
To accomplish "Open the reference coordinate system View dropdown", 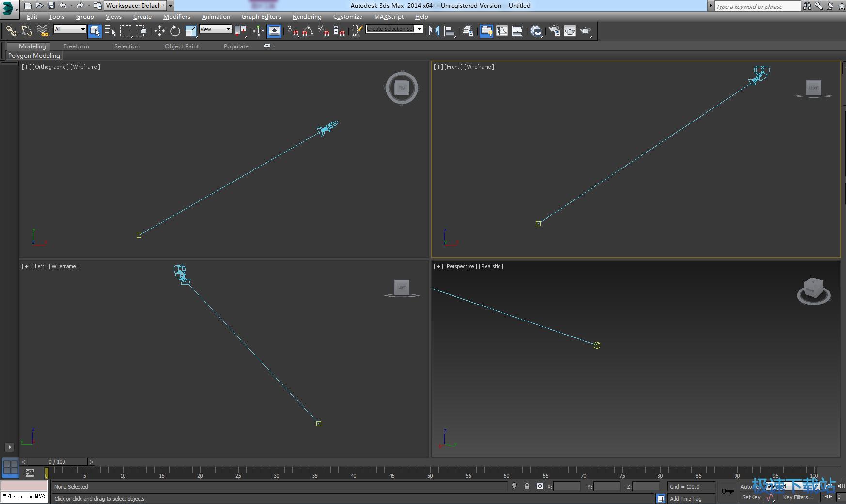I will 216,29.
